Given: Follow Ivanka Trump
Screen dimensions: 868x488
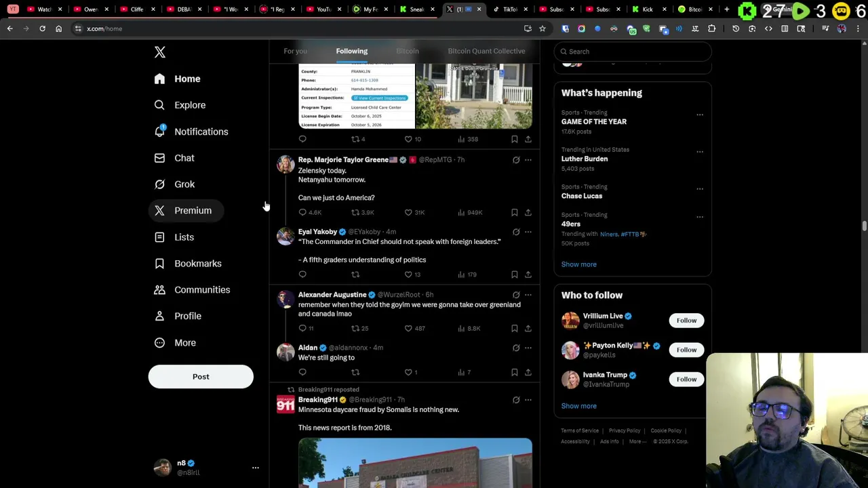Looking at the screenshot, I should [686, 380].
